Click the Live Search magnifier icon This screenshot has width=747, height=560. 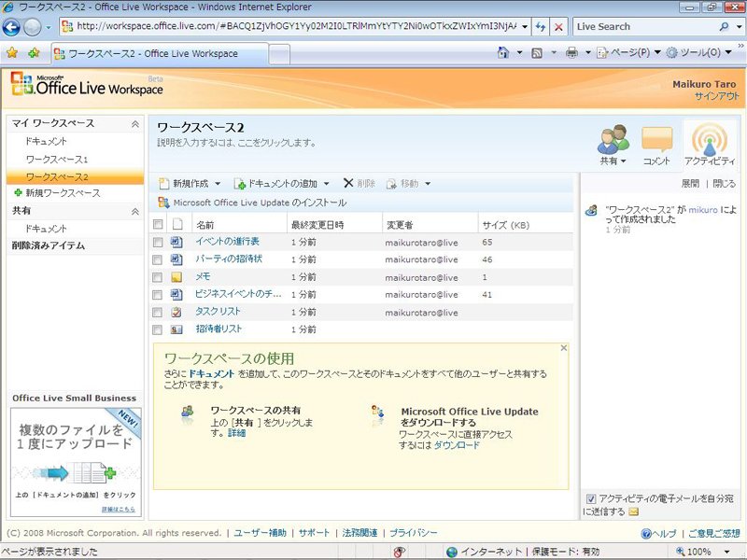(x=725, y=27)
